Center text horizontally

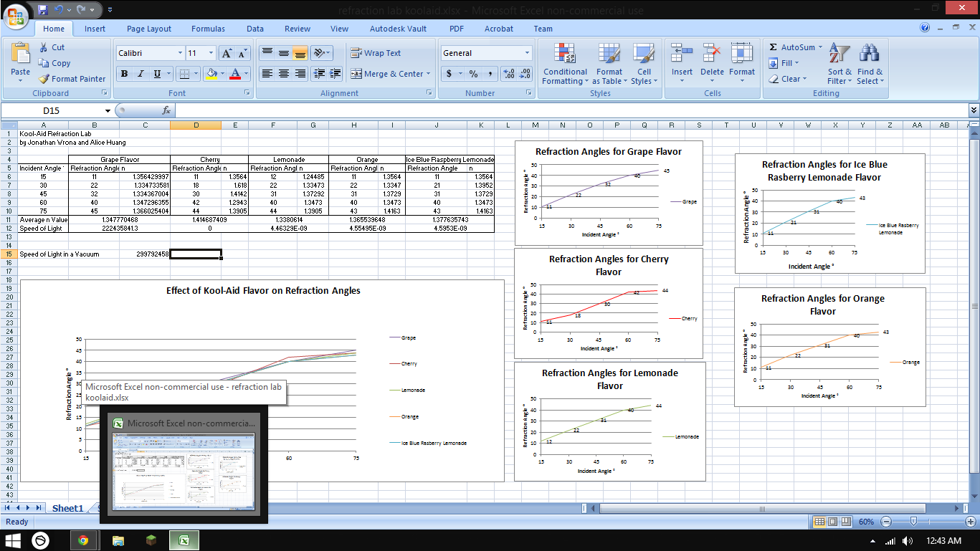284,74
